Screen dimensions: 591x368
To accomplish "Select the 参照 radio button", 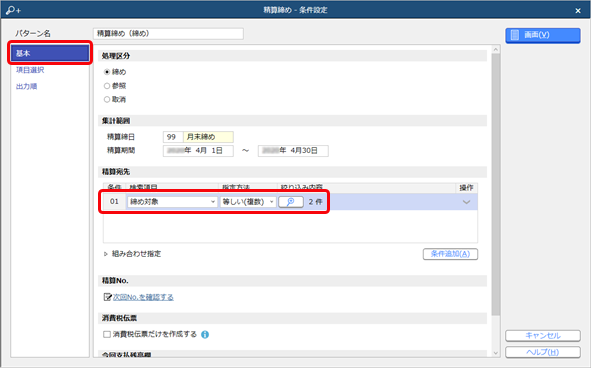I will click(x=107, y=86).
